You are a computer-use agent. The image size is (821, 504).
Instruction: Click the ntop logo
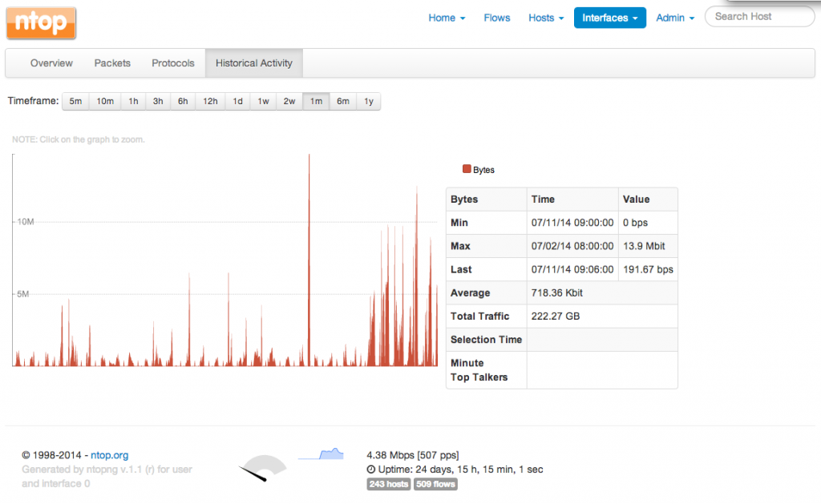[41, 23]
